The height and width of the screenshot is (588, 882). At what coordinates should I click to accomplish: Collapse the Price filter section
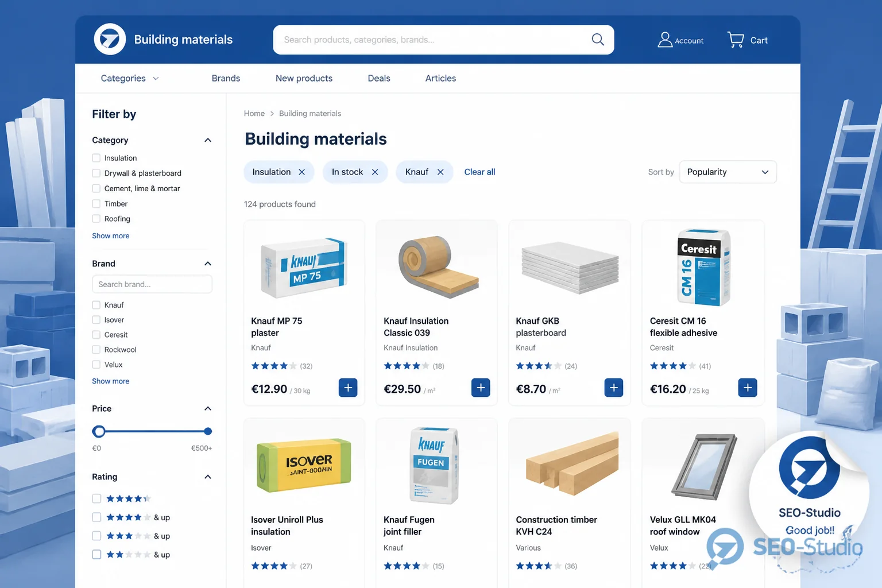coord(208,408)
